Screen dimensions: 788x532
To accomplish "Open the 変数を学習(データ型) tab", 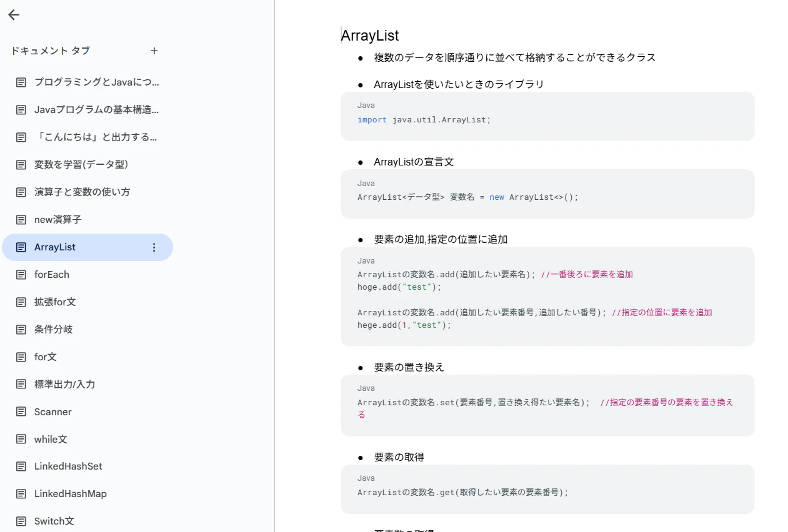I will coord(87,165).
